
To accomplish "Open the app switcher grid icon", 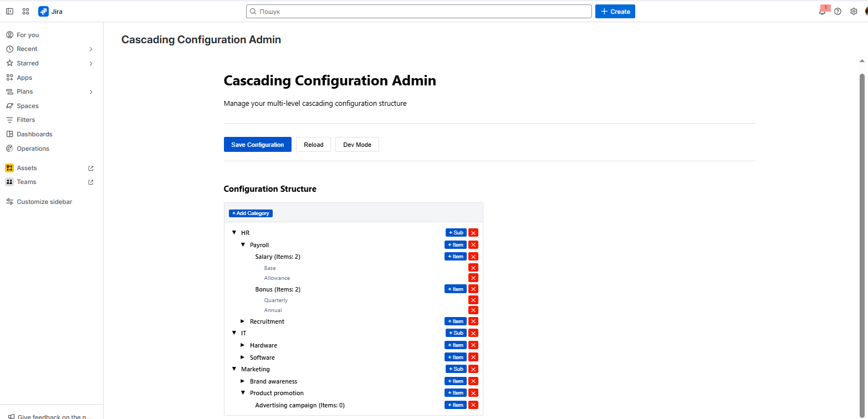I will [x=25, y=12].
